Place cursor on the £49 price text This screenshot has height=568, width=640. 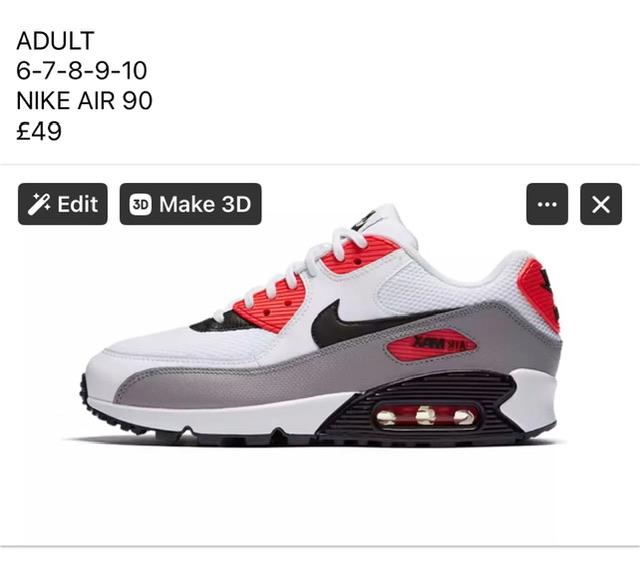click(39, 131)
